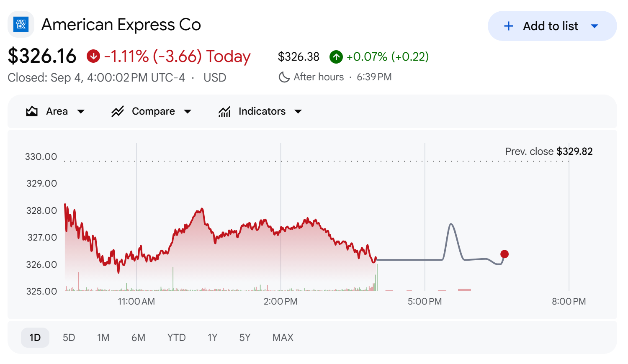Click the green up-arrow after-hours icon
Viewport: 628px width, 364px height.
pos(336,56)
